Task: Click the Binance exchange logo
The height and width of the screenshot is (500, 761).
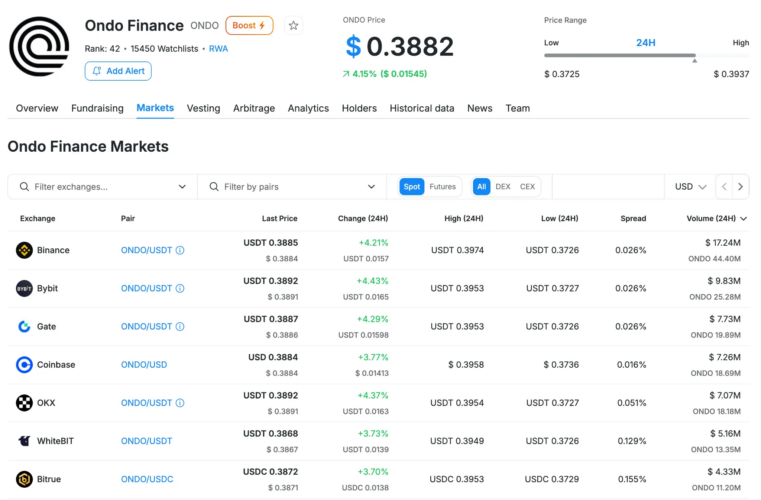Action: pos(24,250)
